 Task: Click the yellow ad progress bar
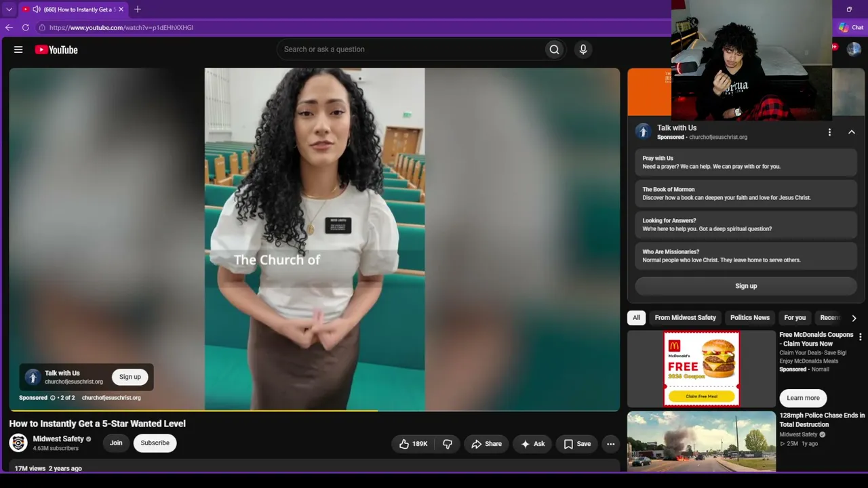click(193, 410)
